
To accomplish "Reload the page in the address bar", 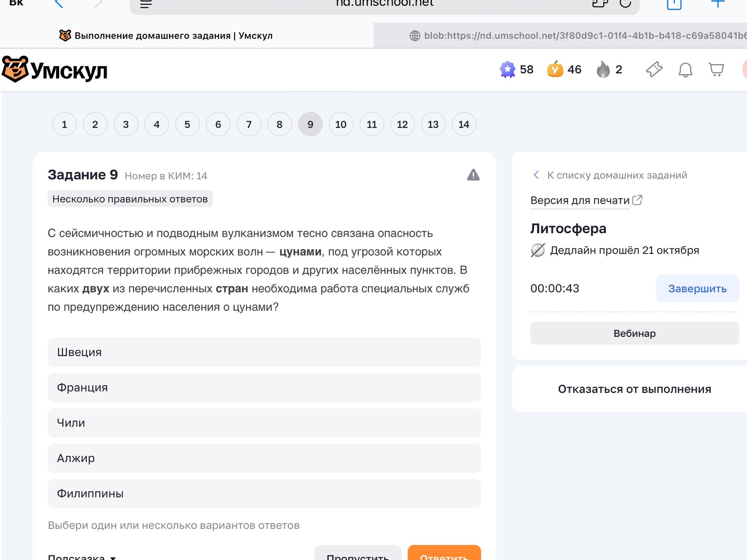I will coord(625,3).
